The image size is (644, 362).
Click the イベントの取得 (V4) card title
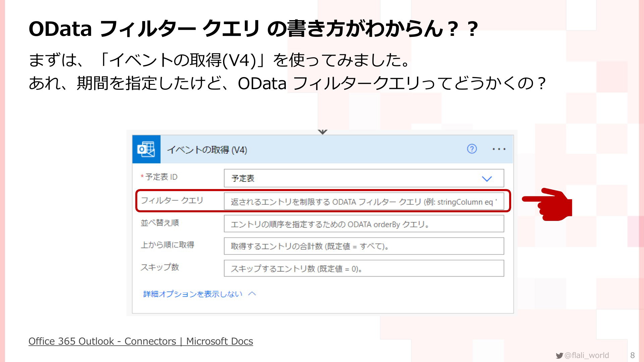(207, 149)
